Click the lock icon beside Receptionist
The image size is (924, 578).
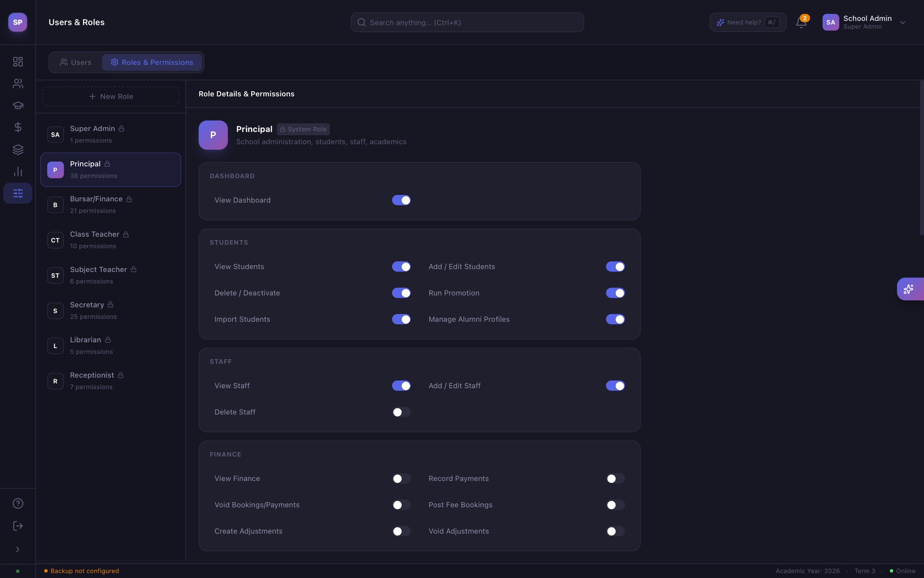(x=121, y=375)
